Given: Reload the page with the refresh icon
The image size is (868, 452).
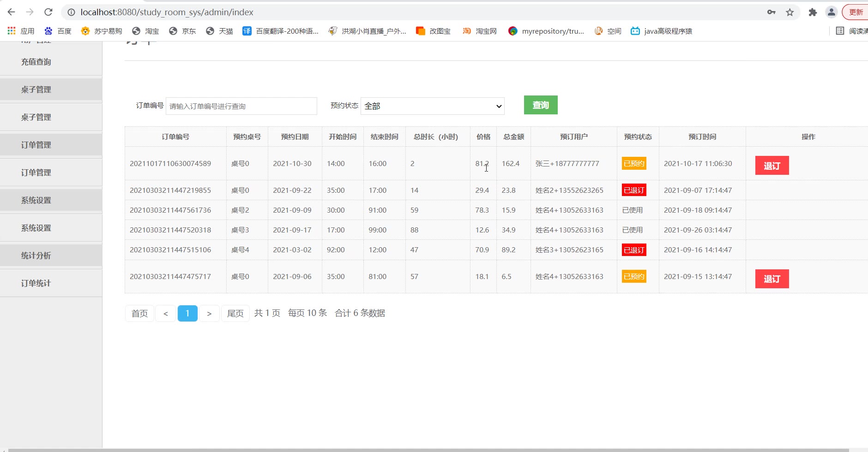Looking at the screenshot, I should (x=48, y=12).
